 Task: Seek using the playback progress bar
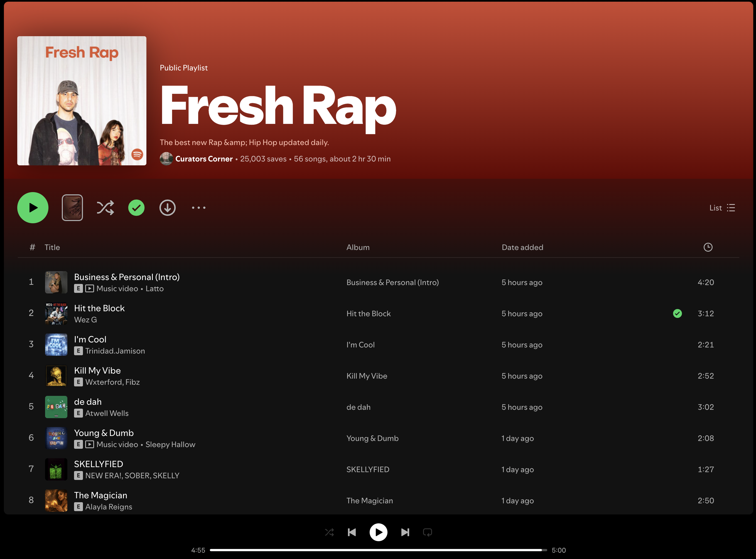click(378, 550)
